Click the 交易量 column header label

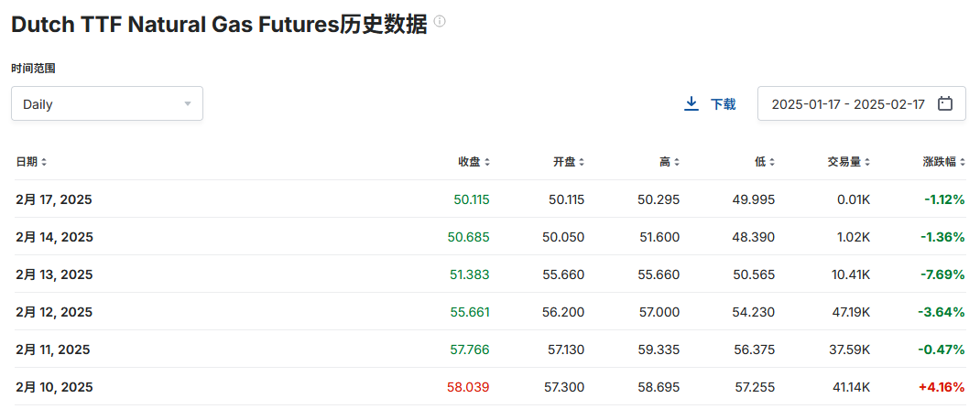pyautogui.click(x=844, y=162)
